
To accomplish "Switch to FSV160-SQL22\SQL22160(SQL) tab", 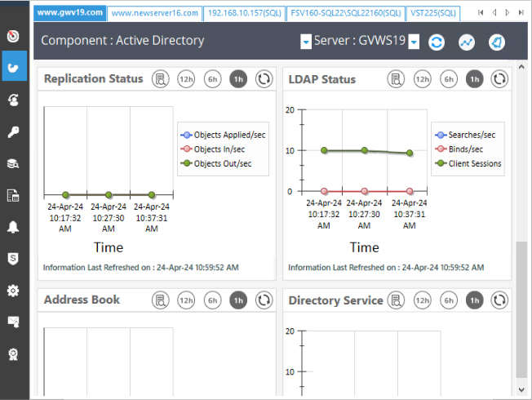I will [346, 13].
